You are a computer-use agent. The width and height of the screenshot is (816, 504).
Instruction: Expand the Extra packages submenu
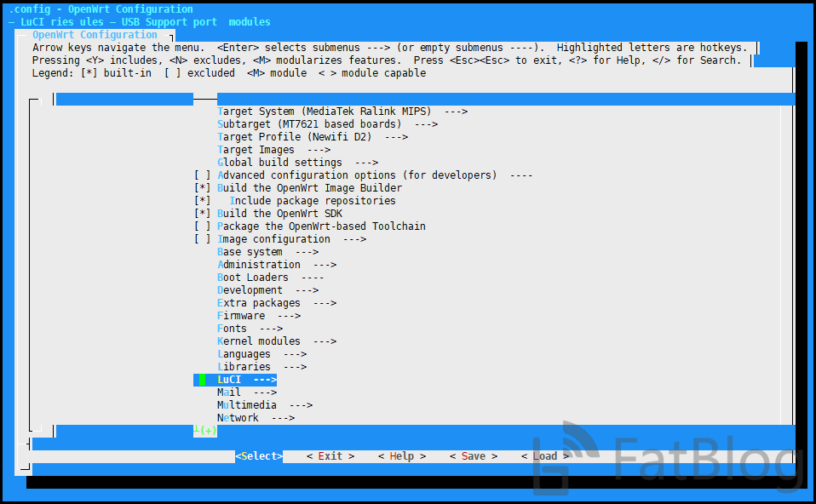click(277, 303)
